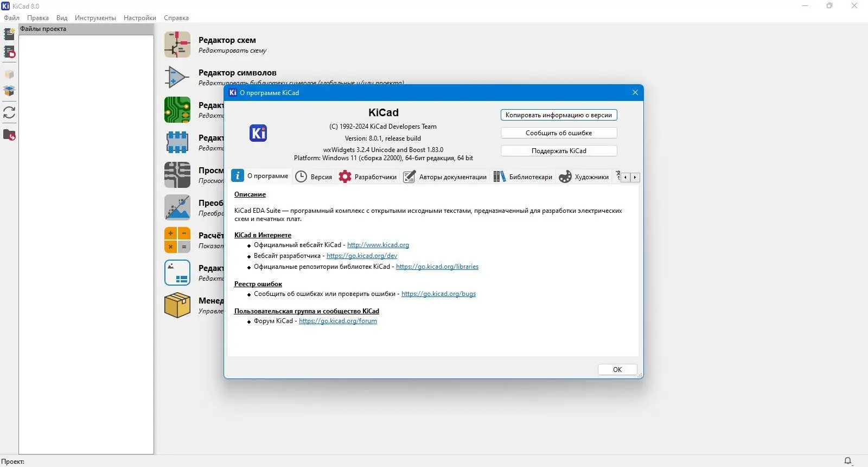The height and width of the screenshot is (467, 868).
Task: Switch to the Библиотекари tab
Action: (523, 177)
